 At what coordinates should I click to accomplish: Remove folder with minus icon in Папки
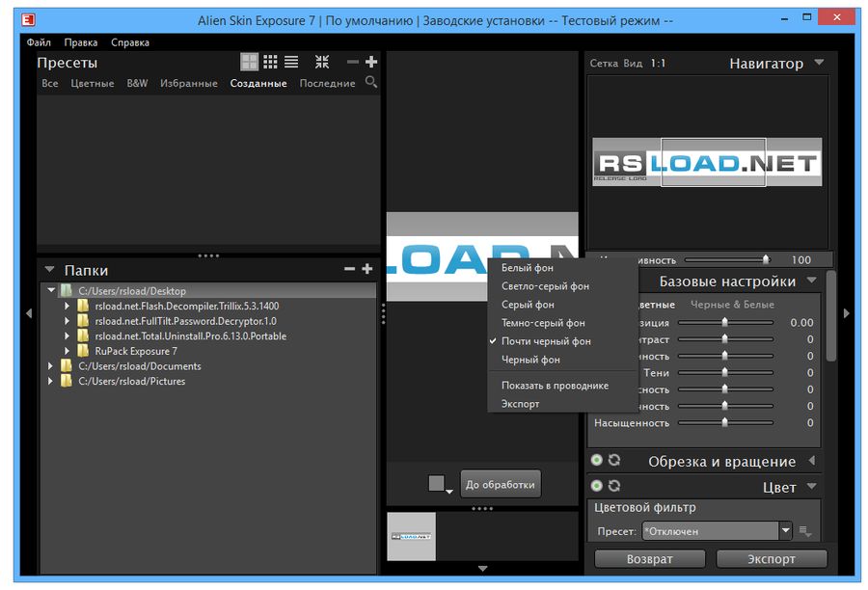(349, 269)
